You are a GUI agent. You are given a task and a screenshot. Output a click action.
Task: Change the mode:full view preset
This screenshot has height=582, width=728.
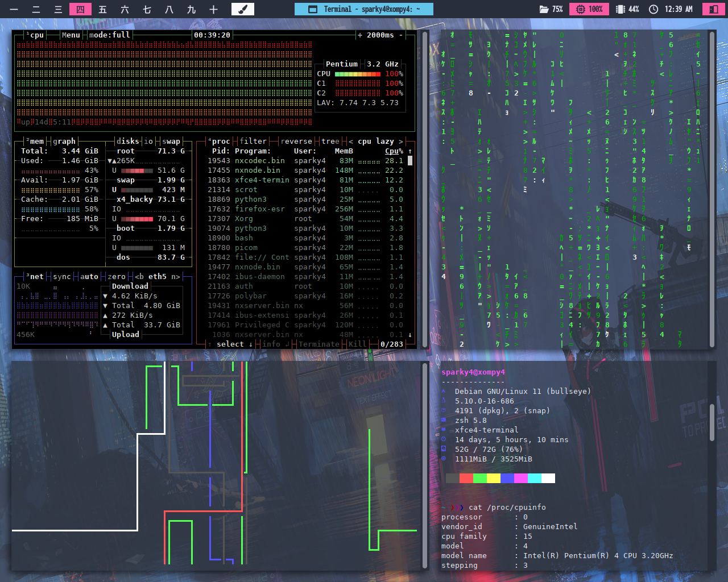point(109,35)
